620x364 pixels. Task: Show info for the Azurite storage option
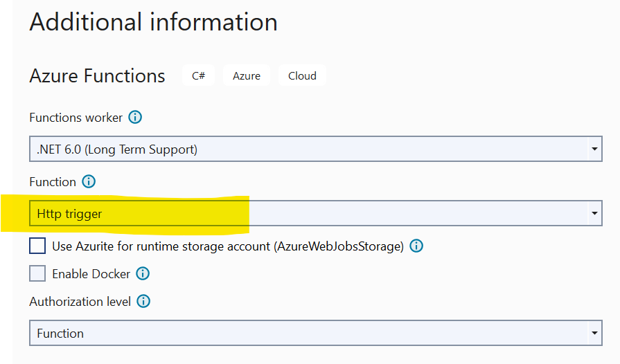click(x=416, y=246)
